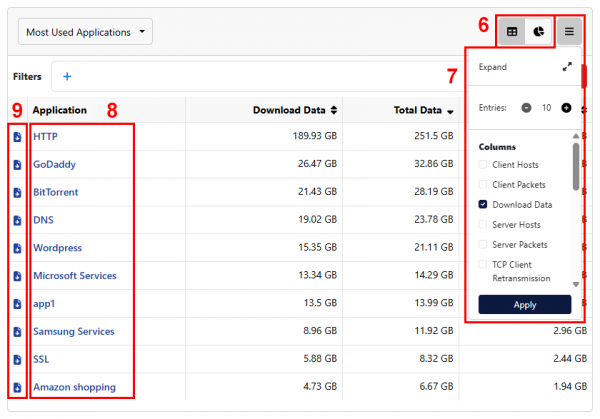
Task: Open the hamburger options menu
Action: (x=569, y=32)
